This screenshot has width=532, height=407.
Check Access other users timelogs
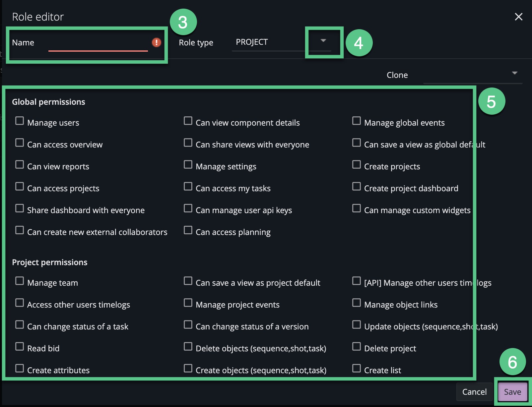point(20,302)
